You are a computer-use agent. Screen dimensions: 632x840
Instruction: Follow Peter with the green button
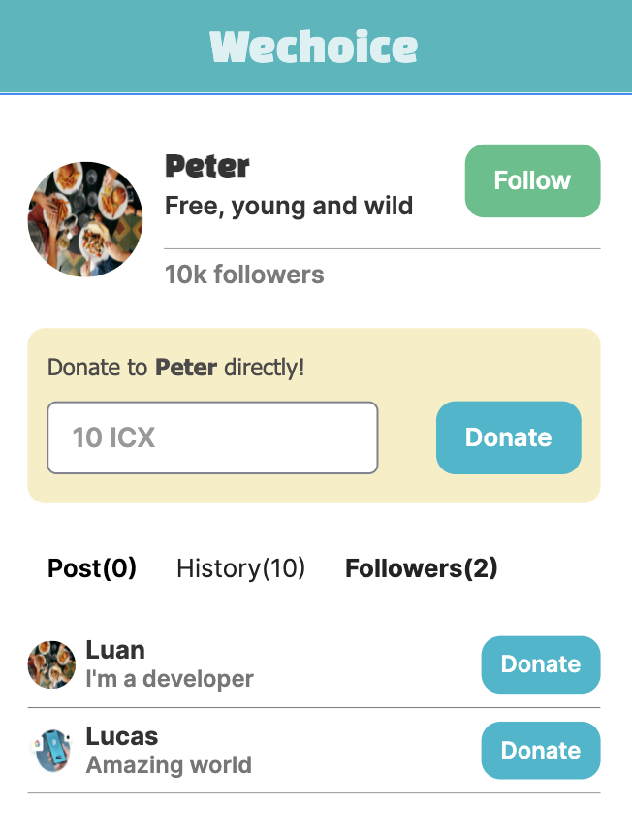[x=532, y=180]
